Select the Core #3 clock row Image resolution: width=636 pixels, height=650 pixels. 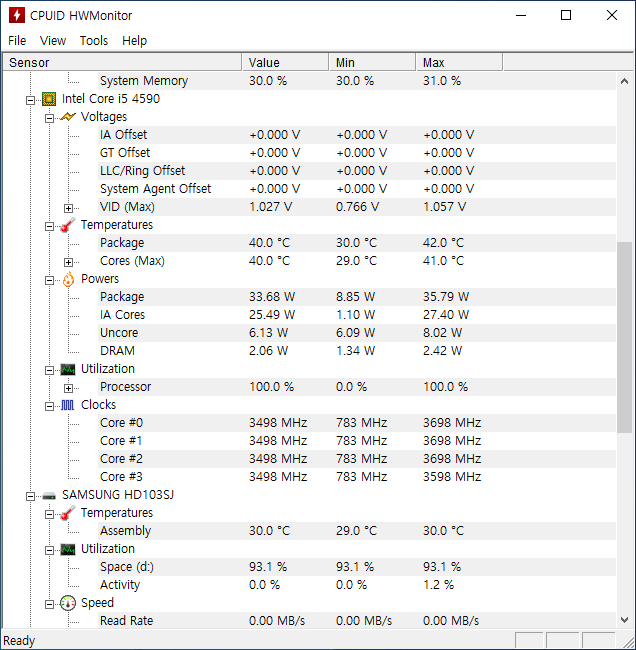(357, 477)
